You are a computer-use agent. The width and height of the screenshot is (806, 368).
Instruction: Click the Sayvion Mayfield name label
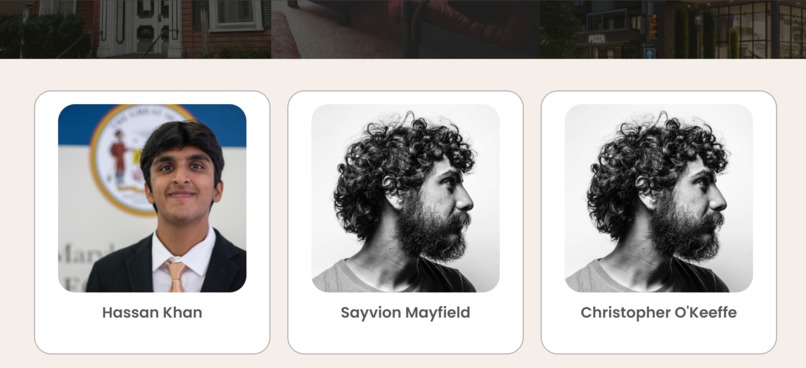click(406, 312)
